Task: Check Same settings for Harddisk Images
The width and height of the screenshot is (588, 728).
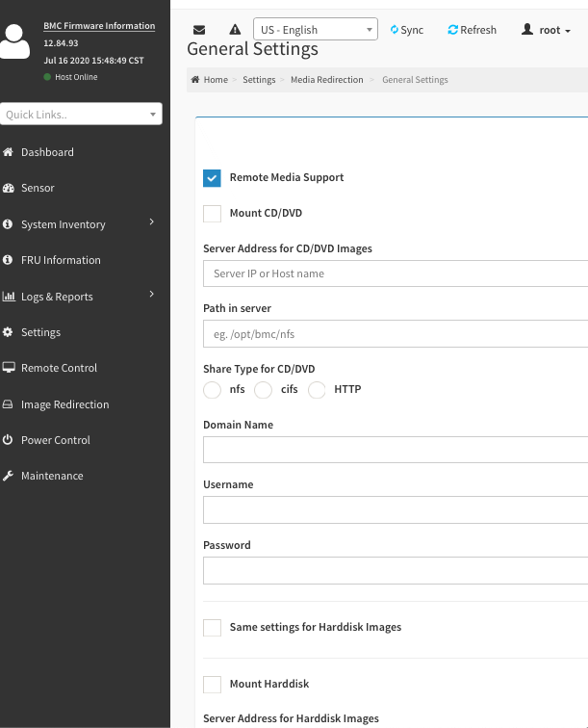Action: 212,628
